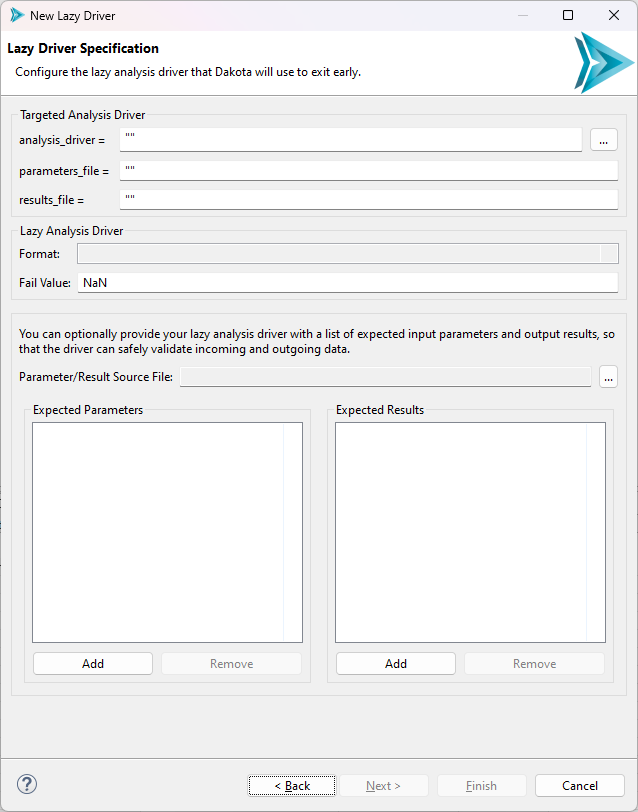Remove the selected expected result
The image size is (638, 812).
point(534,663)
